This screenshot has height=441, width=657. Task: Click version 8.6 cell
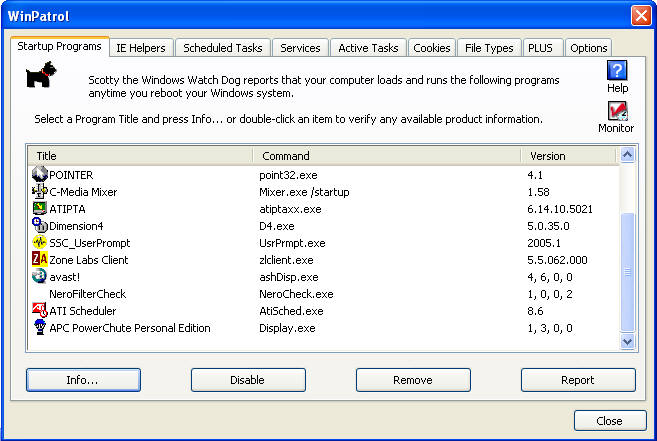point(535,311)
